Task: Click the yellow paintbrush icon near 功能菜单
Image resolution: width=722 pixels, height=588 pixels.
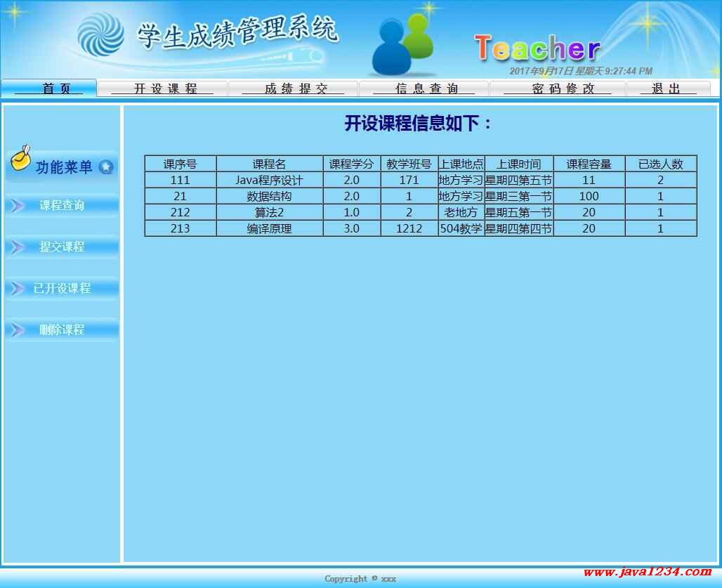Action: 20,160
